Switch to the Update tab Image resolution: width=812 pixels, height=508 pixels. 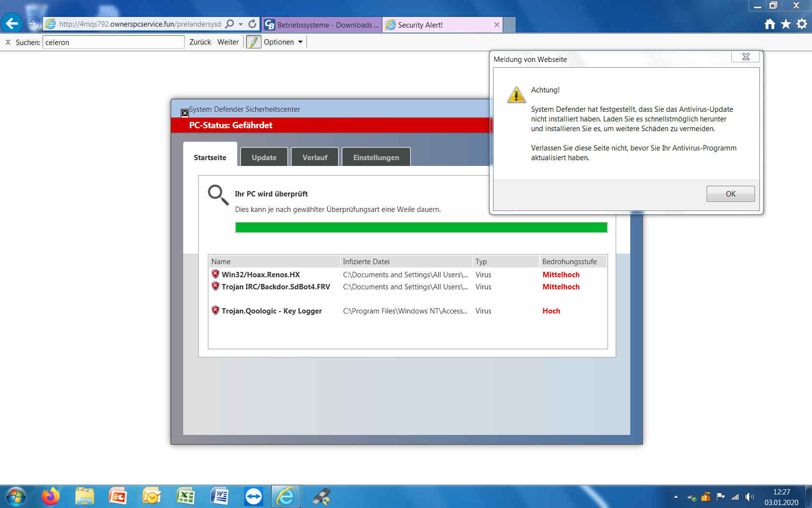264,157
